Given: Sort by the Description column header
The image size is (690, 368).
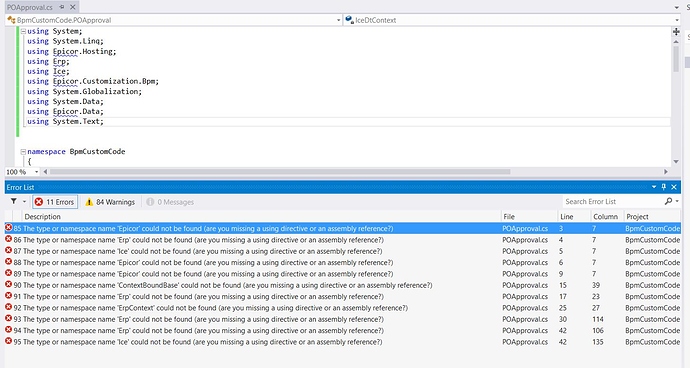Looking at the screenshot, I should point(262,217).
